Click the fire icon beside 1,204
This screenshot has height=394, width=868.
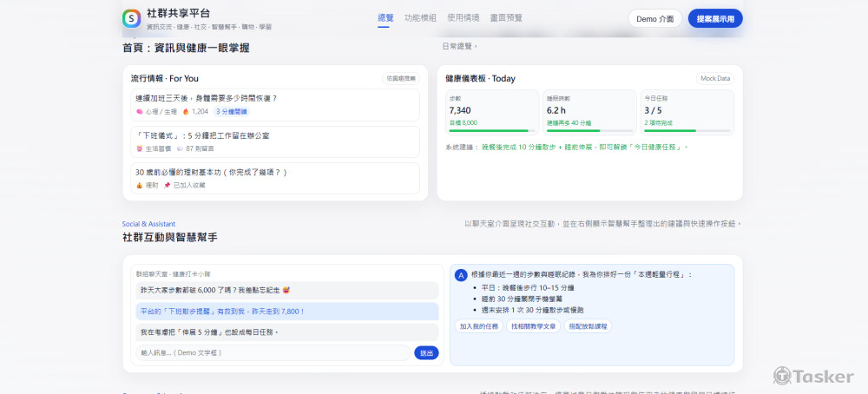pos(186,112)
